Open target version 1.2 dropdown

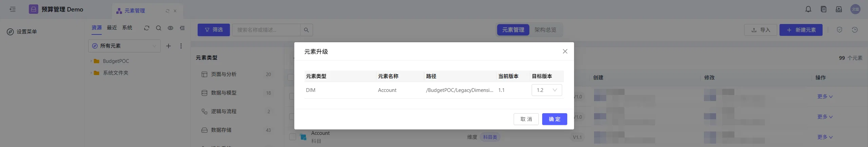[547, 90]
